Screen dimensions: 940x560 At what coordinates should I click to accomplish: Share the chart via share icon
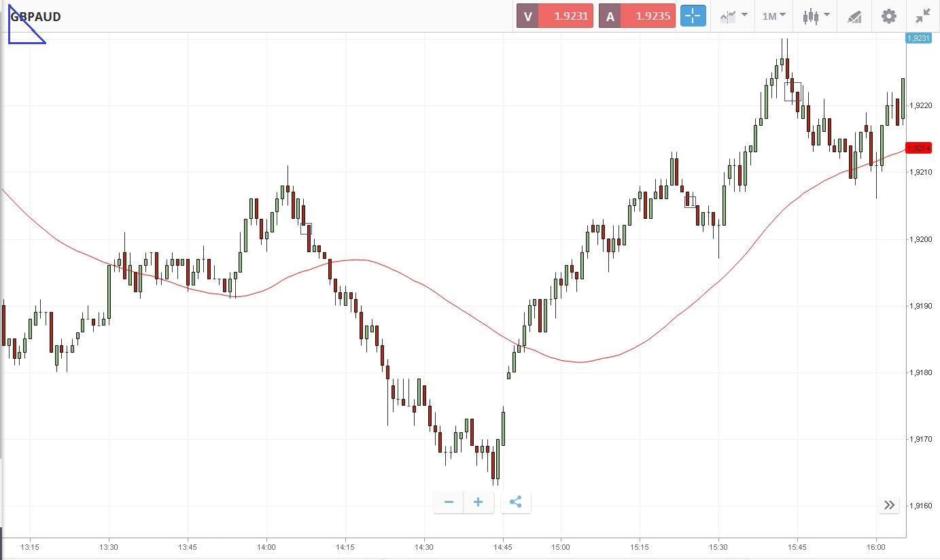click(x=515, y=502)
